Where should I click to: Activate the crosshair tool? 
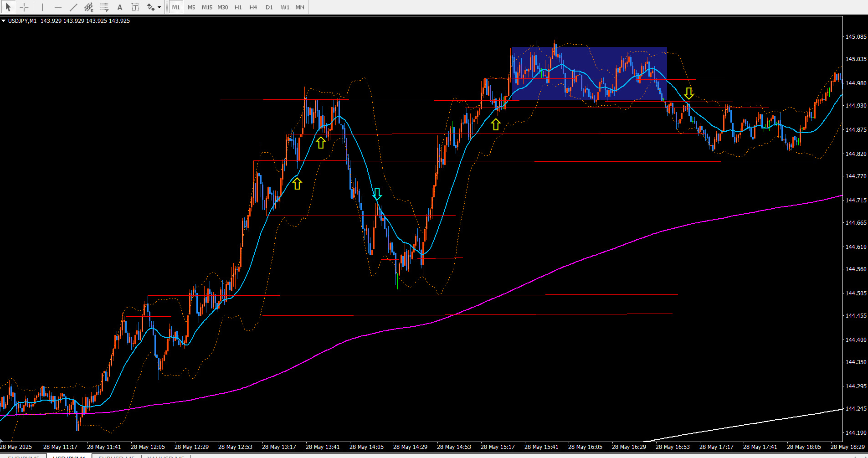point(24,7)
